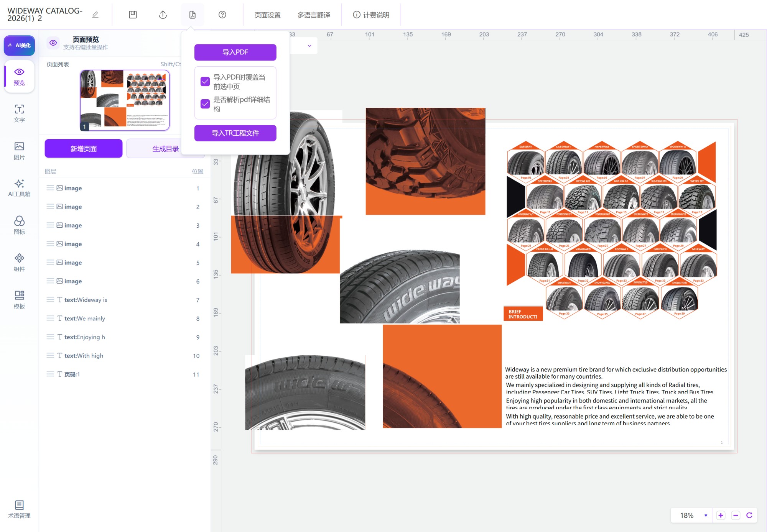Select the text:Wideway is layer
The image size is (767, 532).
(x=125, y=300)
